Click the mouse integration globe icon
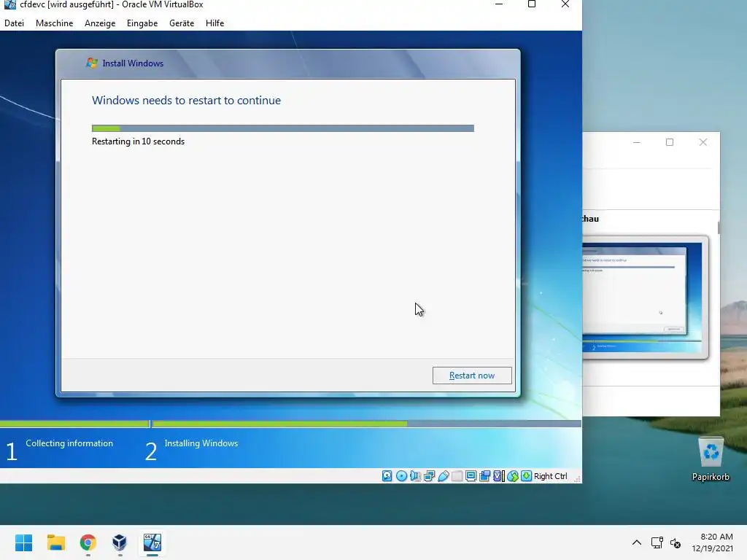Viewport: 747px width, 560px height. pos(513,475)
